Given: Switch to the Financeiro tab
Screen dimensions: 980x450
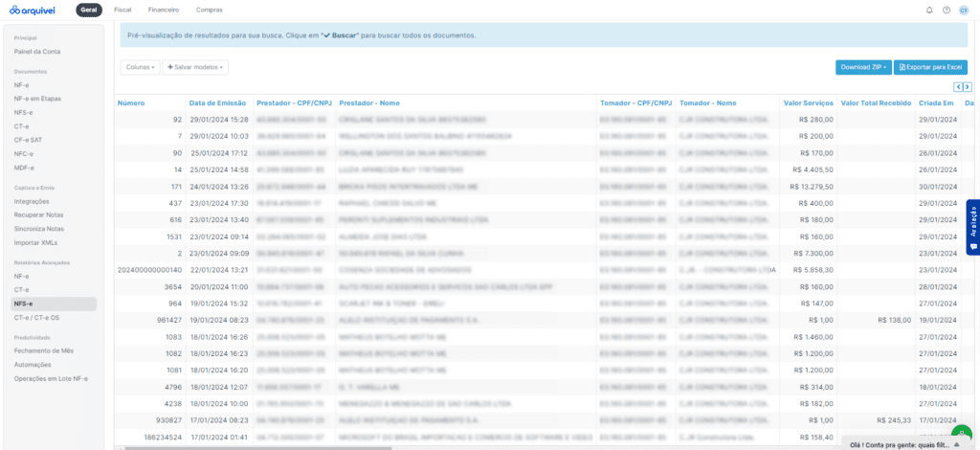Looking at the screenshot, I should click(x=164, y=10).
